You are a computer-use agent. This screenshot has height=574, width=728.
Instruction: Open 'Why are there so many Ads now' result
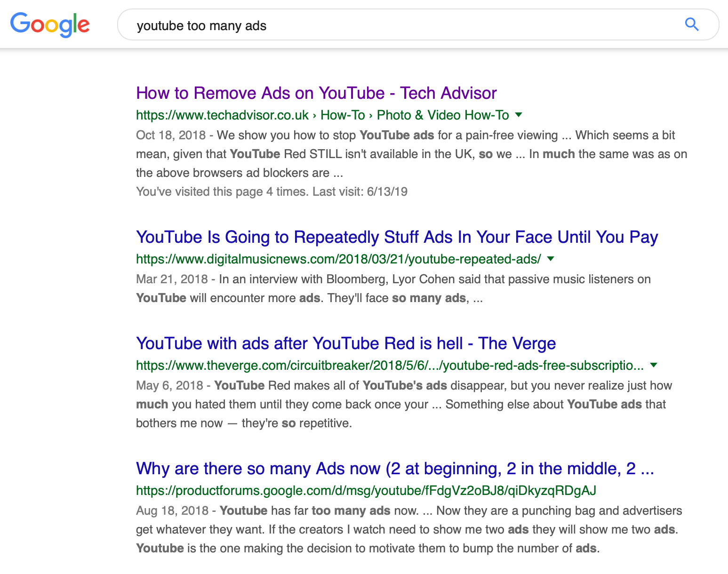point(395,469)
